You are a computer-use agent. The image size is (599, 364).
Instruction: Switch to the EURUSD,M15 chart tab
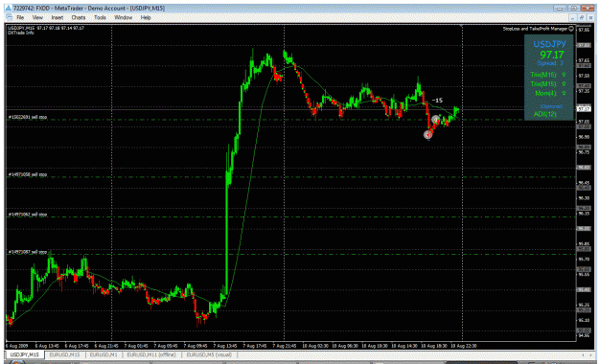point(64,354)
